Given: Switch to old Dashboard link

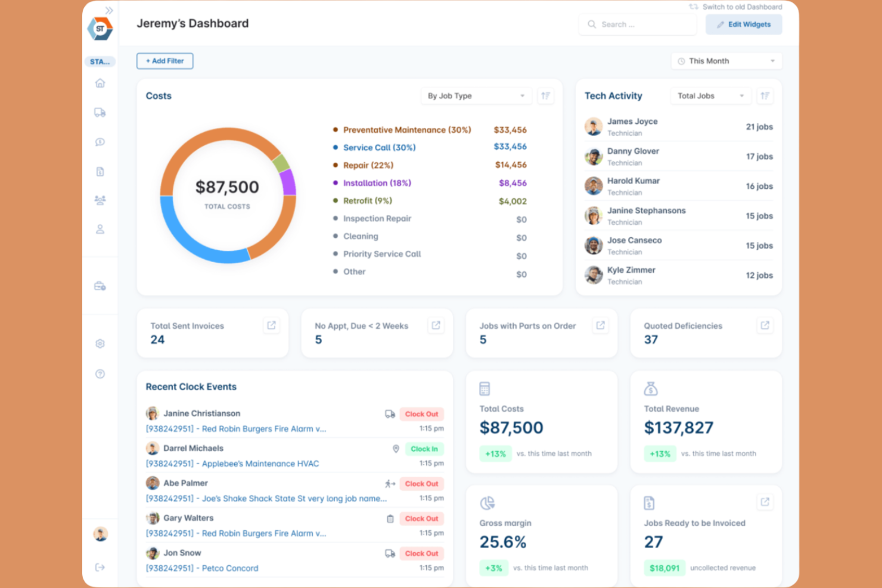Looking at the screenshot, I should [x=735, y=7].
